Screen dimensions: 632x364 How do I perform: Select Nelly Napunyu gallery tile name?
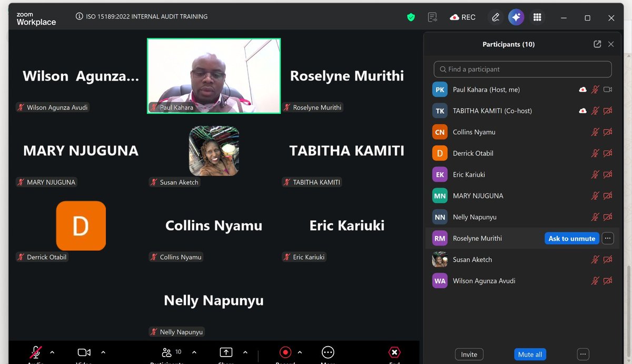tap(214, 300)
